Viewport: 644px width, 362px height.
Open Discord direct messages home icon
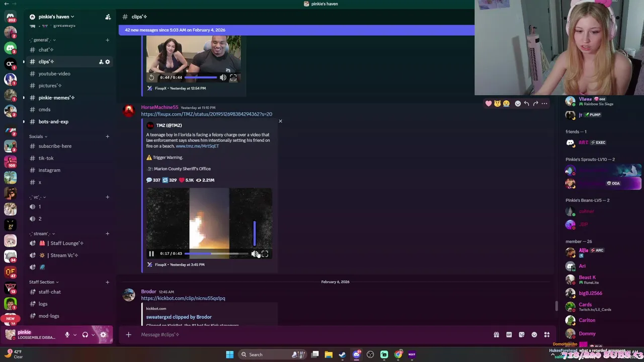10,17
